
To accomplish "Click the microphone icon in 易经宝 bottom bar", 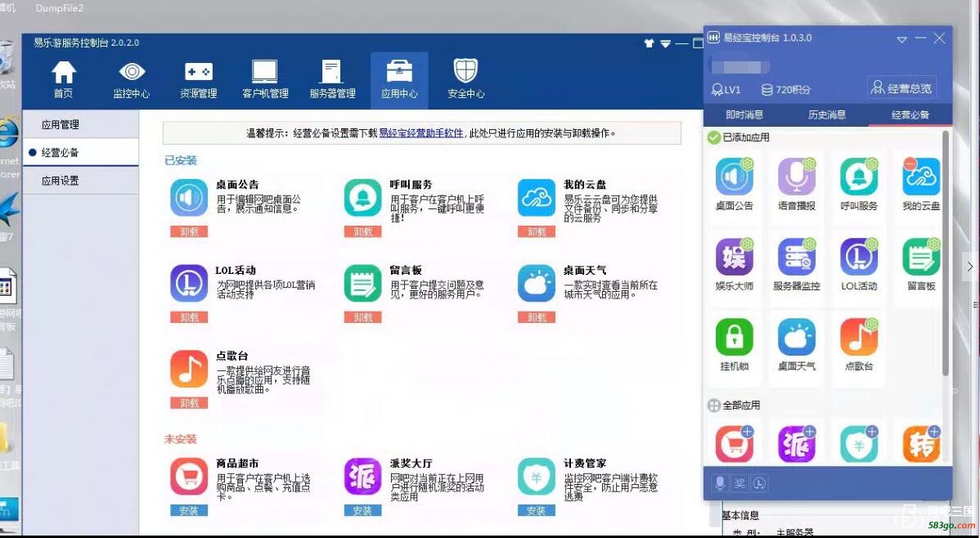I will tap(720, 483).
